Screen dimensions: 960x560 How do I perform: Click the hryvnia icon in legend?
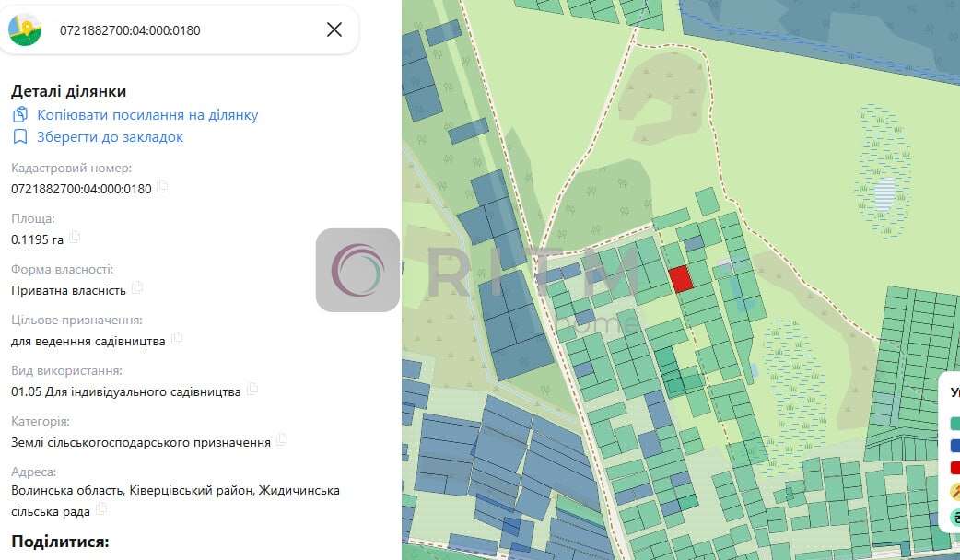click(x=955, y=517)
